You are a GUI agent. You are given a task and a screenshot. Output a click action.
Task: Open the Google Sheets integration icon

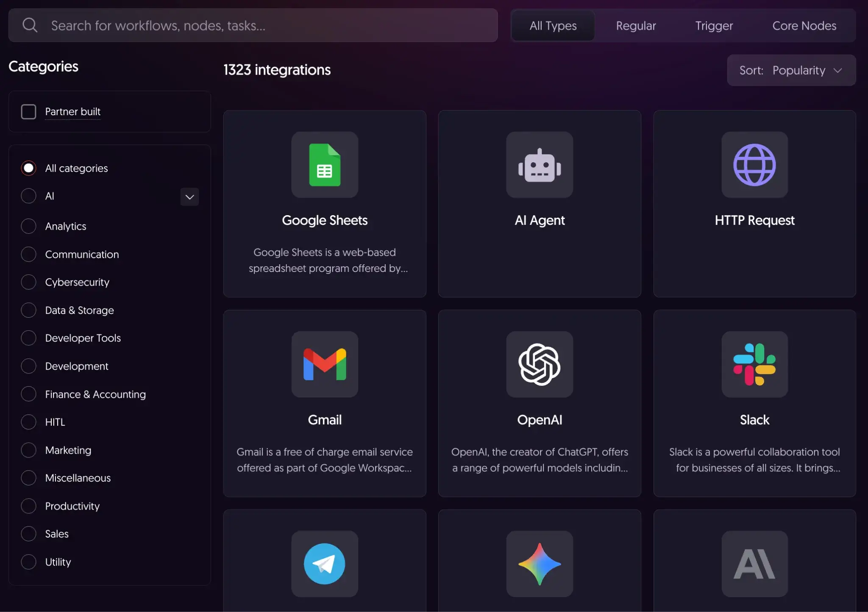pyautogui.click(x=325, y=165)
